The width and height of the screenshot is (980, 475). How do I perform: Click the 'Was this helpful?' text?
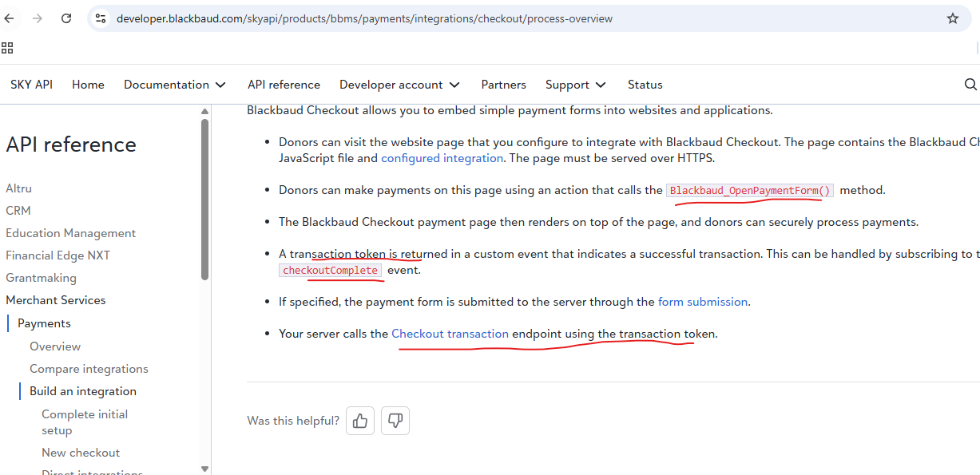coord(293,421)
